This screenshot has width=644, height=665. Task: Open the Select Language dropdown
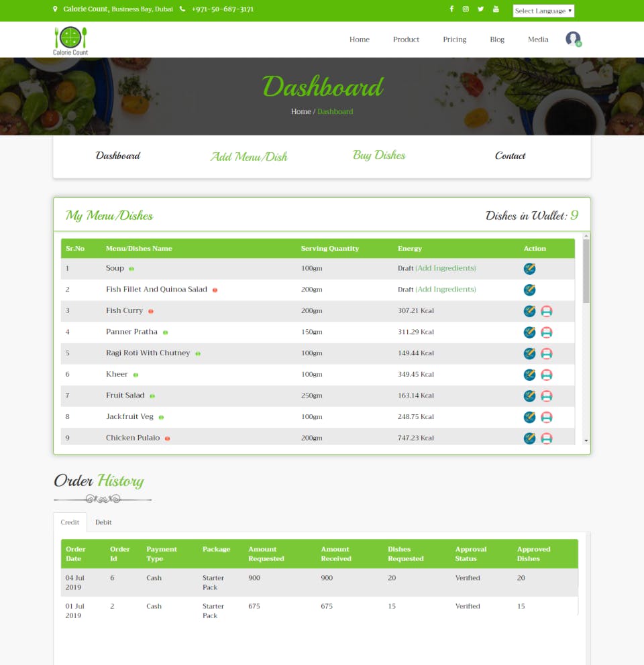[543, 11]
